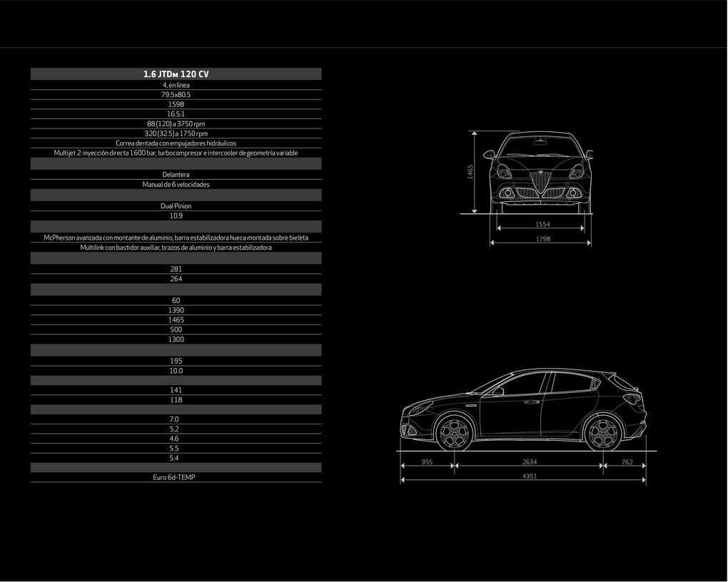Select the "Dual Pinion" cell
Viewport: 728px width, 582px height.
(x=176, y=206)
